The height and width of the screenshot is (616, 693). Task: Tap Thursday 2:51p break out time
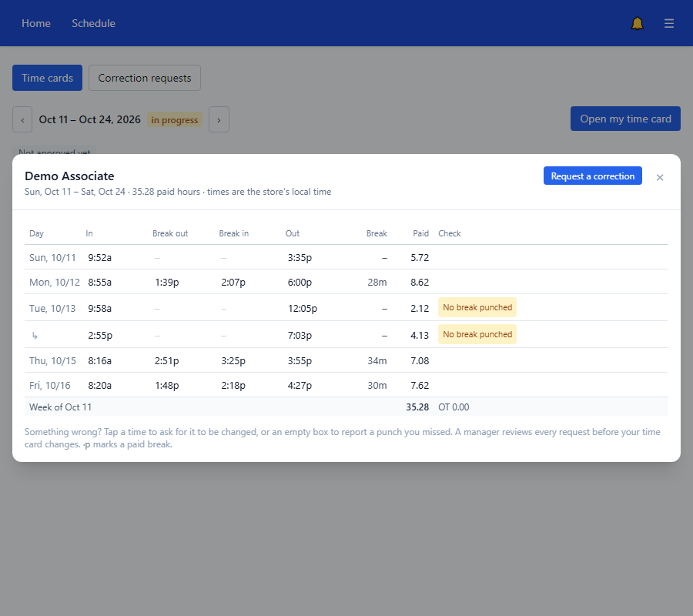click(166, 361)
